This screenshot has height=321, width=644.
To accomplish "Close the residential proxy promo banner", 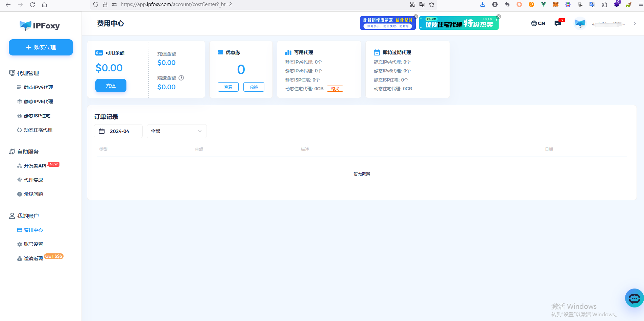I will (498, 17).
